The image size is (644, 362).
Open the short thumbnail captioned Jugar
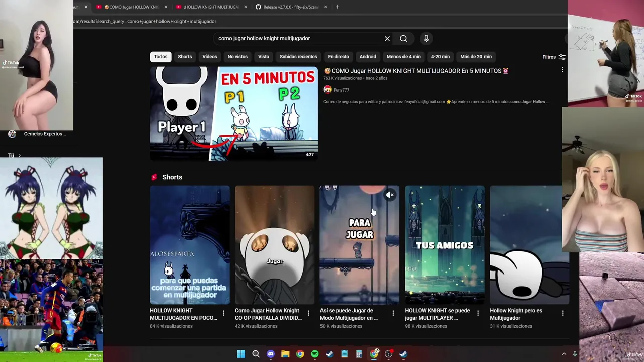point(275,245)
